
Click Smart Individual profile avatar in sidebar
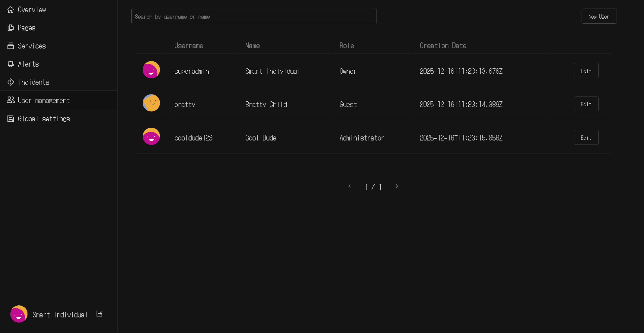pyautogui.click(x=19, y=314)
